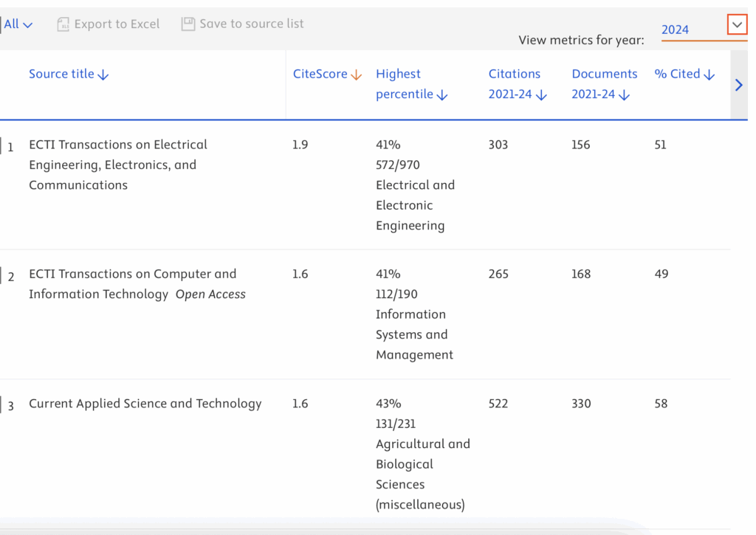Click the sort arrow beside Source title

point(103,75)
